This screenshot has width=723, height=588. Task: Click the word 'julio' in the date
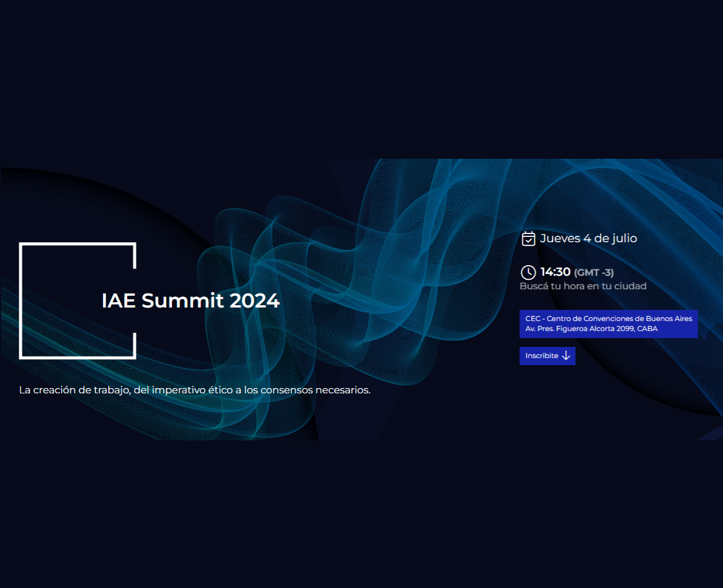pos(624,238)
